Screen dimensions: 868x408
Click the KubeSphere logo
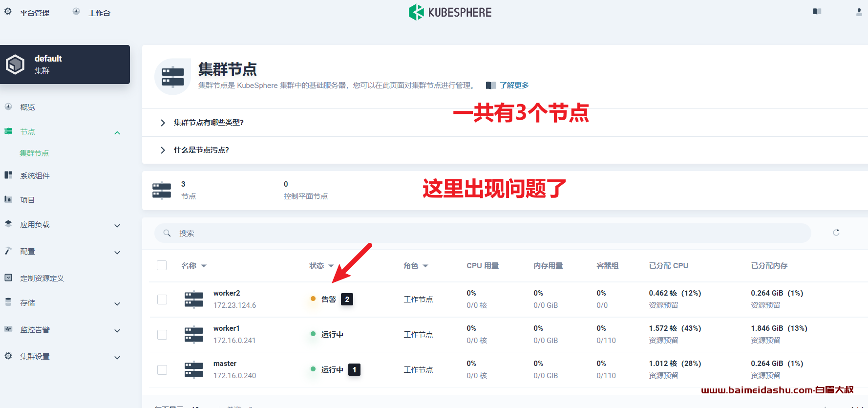coord(450,12)
